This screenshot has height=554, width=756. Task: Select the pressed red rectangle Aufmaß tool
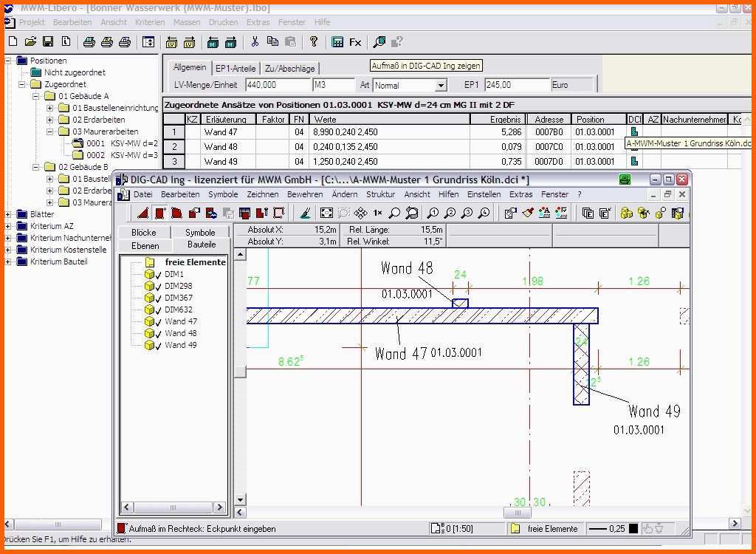[x=160, y=213]
